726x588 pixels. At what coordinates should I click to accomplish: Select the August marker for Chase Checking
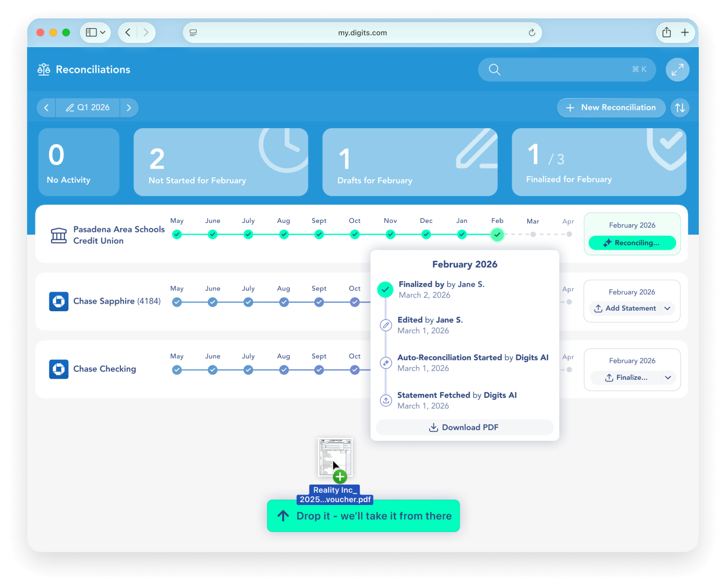(x=284, y=370)
